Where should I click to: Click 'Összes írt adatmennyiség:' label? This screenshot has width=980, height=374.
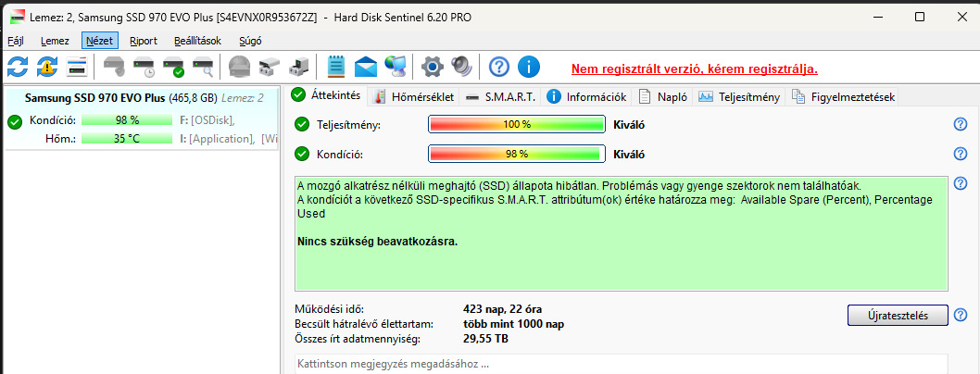(358, 339)
